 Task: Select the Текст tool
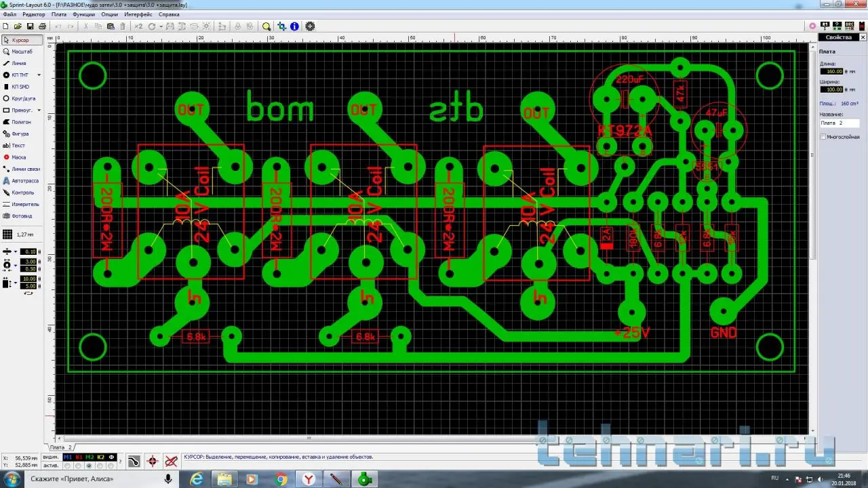click(x=18, y=146)
